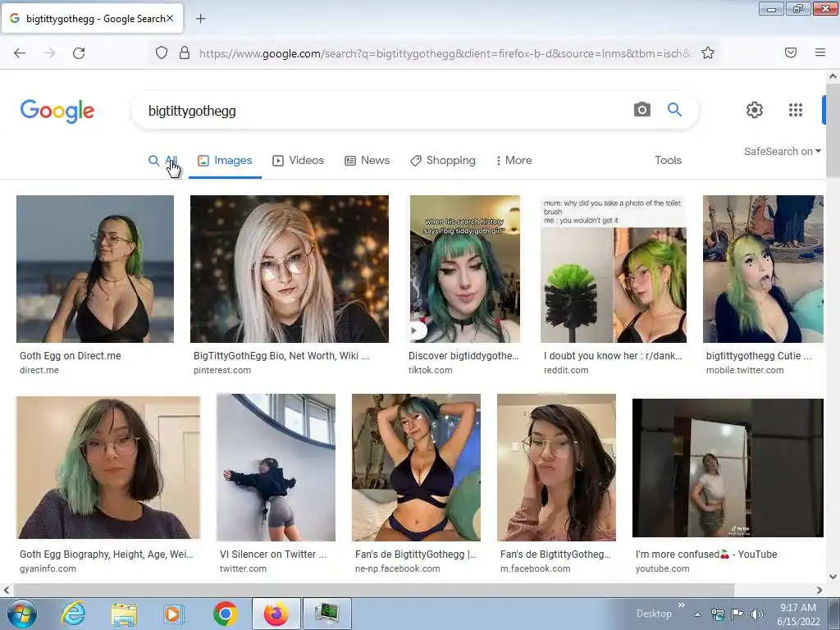Select the Images tab
The image size is (840, 630).
pyautogui.click(x=225, y=160)
